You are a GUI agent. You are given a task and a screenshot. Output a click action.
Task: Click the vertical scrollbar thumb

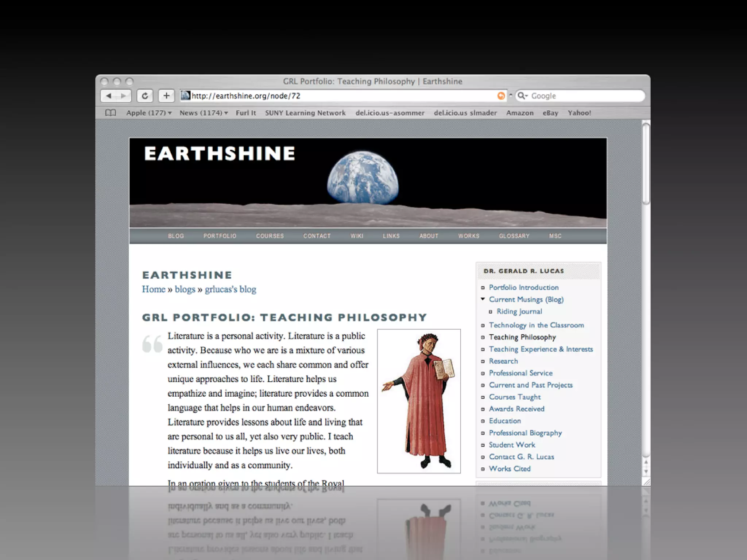[646, 164]
